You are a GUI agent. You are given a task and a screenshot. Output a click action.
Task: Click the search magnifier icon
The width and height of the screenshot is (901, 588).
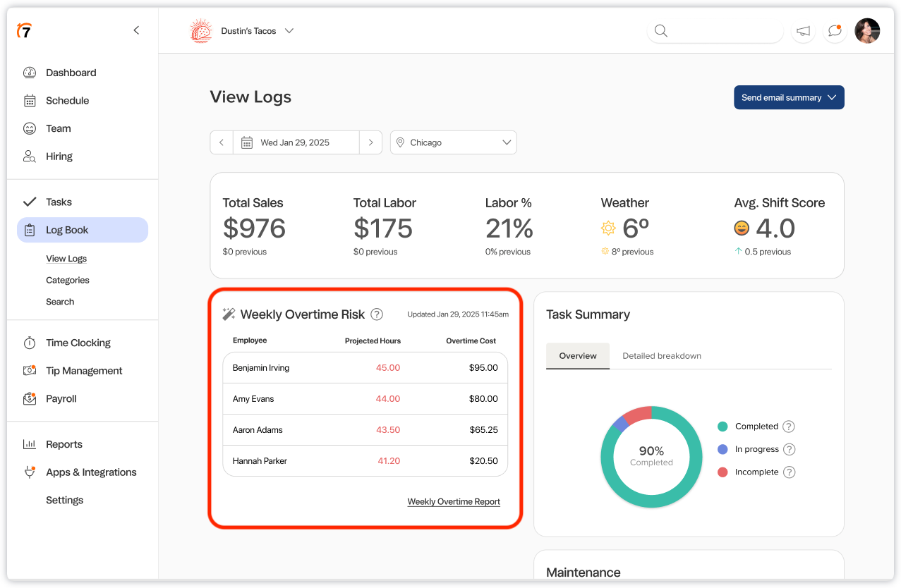pos(660,31)
